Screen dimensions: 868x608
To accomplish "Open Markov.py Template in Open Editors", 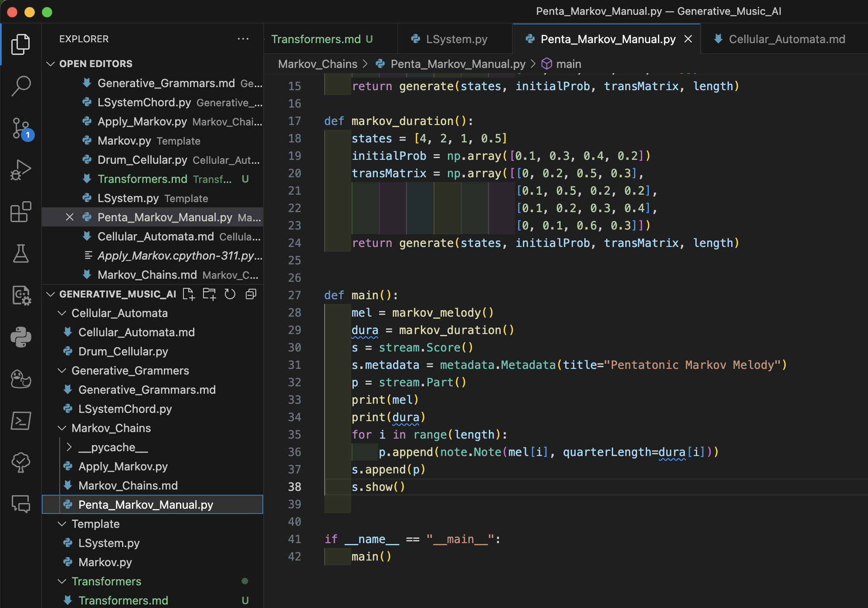I will pos(153,140).
